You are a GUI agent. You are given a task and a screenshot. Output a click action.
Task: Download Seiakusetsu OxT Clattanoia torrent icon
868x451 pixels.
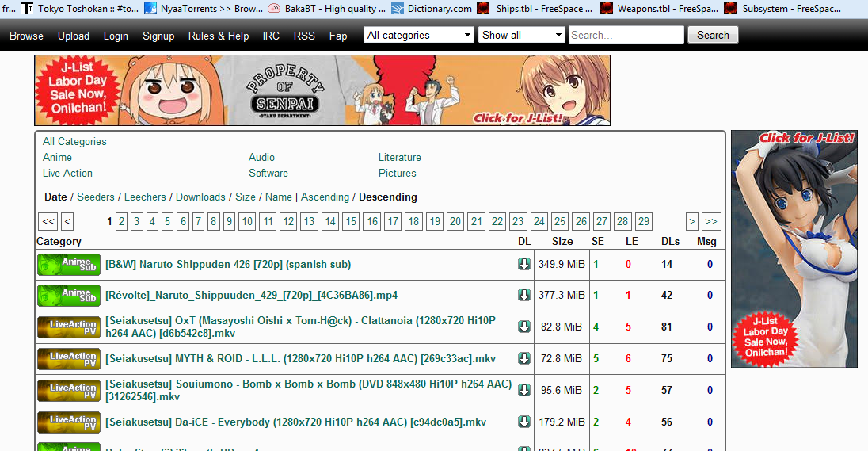(524, 327)
